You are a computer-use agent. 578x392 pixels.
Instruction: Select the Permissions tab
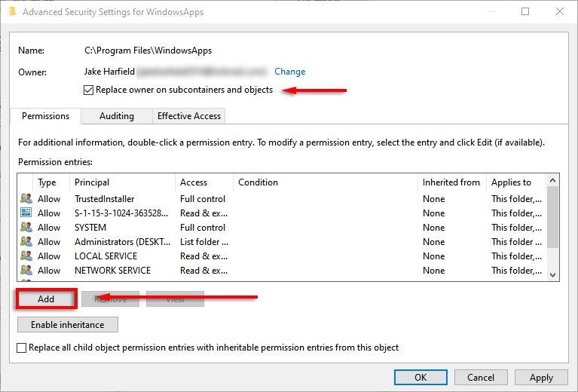[45, 116]
